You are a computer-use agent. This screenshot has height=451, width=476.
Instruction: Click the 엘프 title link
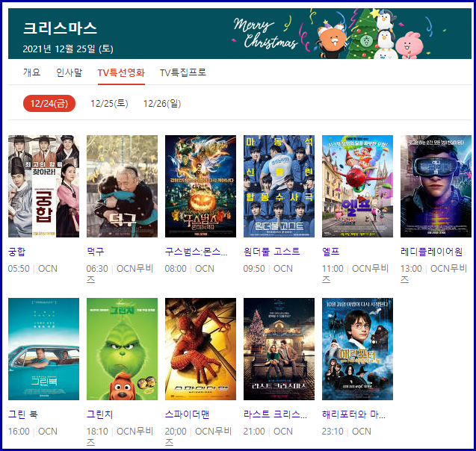331,252
